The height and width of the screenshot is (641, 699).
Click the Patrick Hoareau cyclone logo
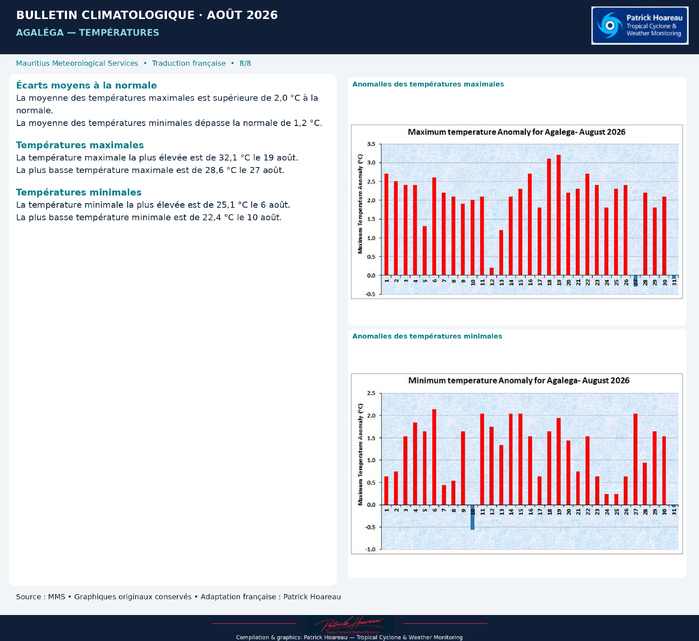click(x=639, y=25)
